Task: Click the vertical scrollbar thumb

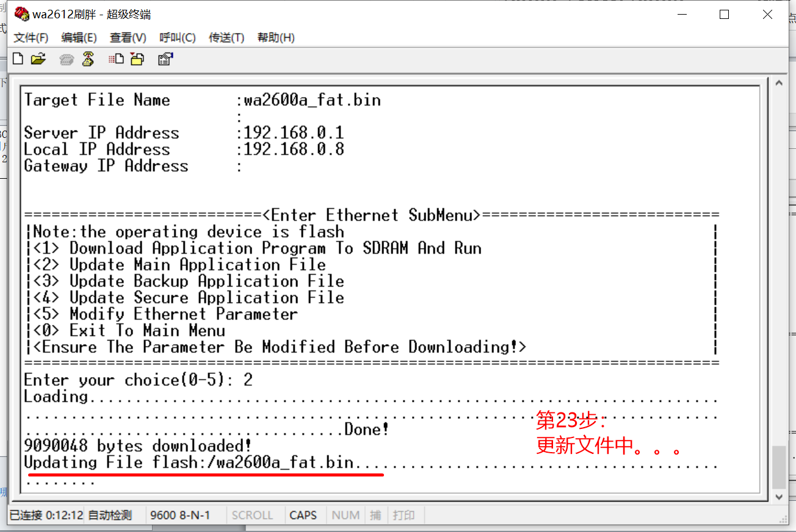Action: 779,467
